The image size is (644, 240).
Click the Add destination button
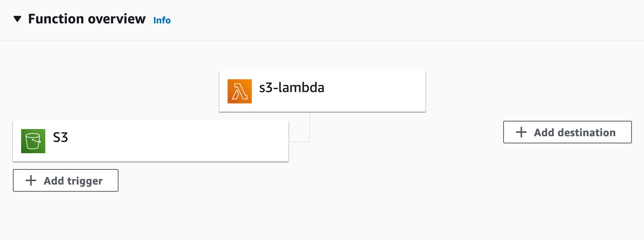pyautogui.click(x=567, y=132)
